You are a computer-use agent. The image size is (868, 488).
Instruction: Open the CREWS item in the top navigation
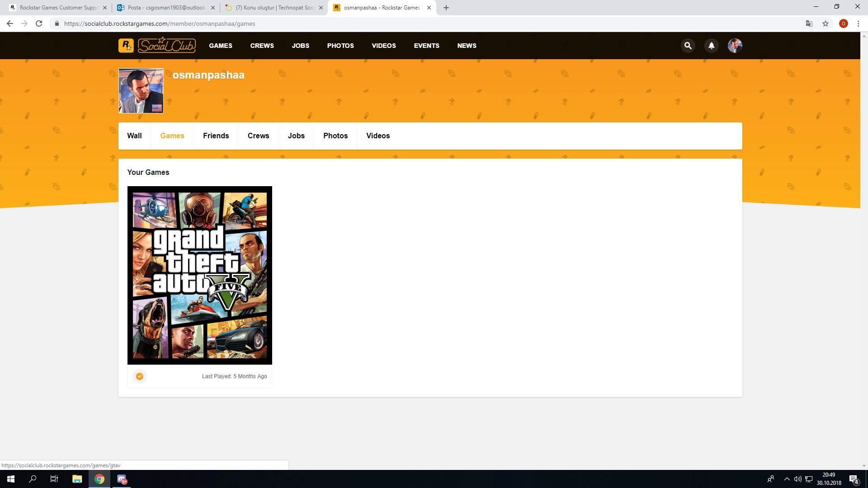pos(262,46)
